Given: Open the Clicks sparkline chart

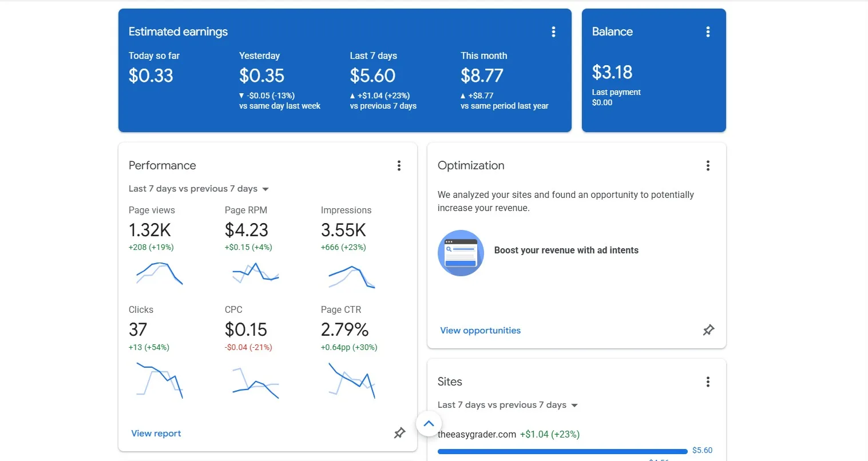Looking at the screenshot, I should pos(160,380).
